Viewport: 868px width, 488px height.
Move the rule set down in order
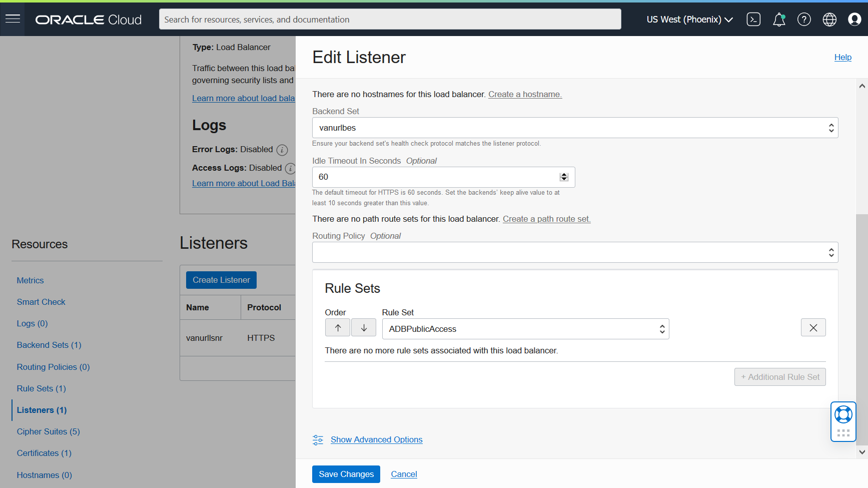pos(364,327)
